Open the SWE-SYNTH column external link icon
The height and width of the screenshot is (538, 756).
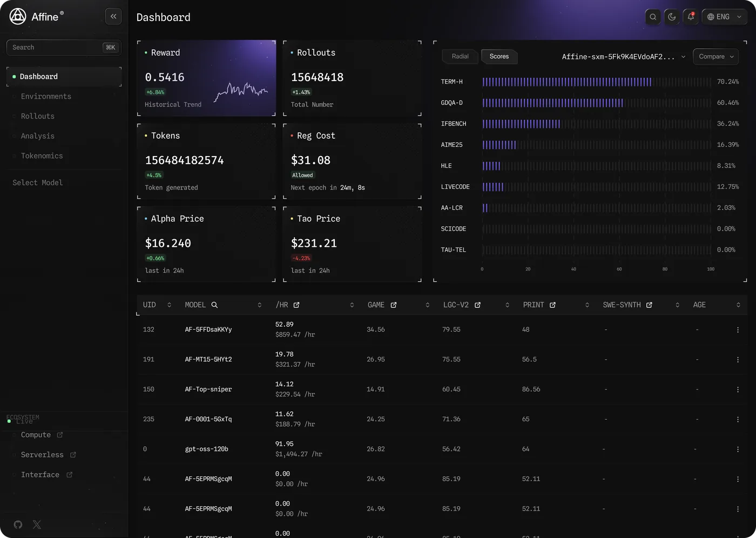[x=649, y=305]
